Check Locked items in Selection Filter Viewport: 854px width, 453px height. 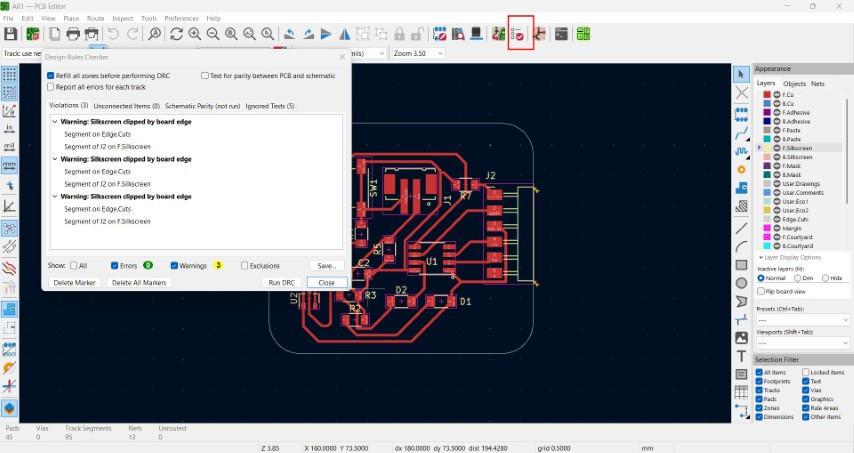[806, 372]
